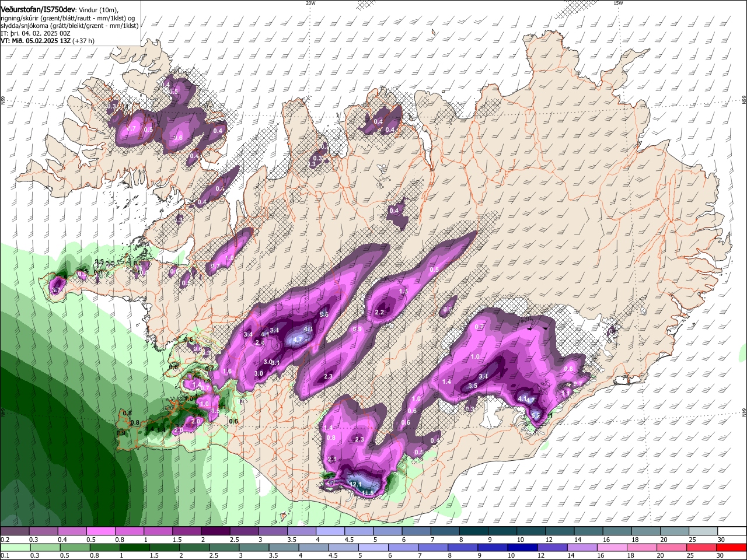Screen dimensions: 747x560
Task: Select light pink 16–18 swatch in rain legend
Action: [x=612, y=547]
